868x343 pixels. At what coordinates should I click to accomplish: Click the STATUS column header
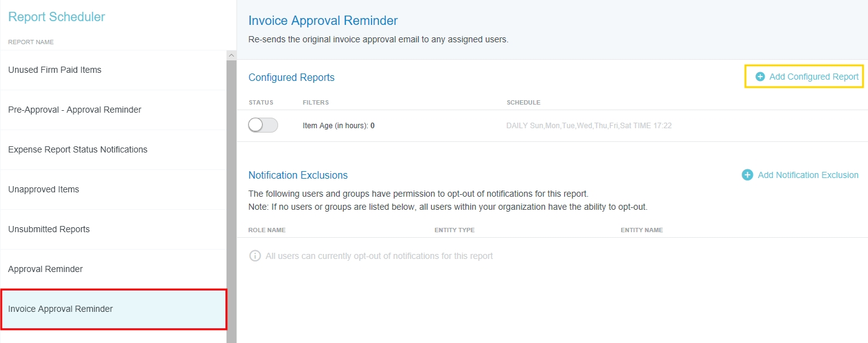(x=261, y=102)
